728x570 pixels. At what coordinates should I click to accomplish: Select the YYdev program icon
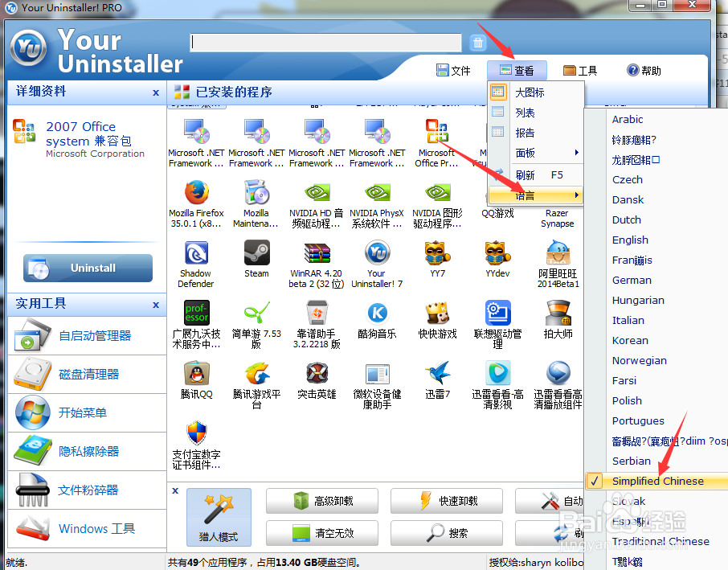(497, 252)
